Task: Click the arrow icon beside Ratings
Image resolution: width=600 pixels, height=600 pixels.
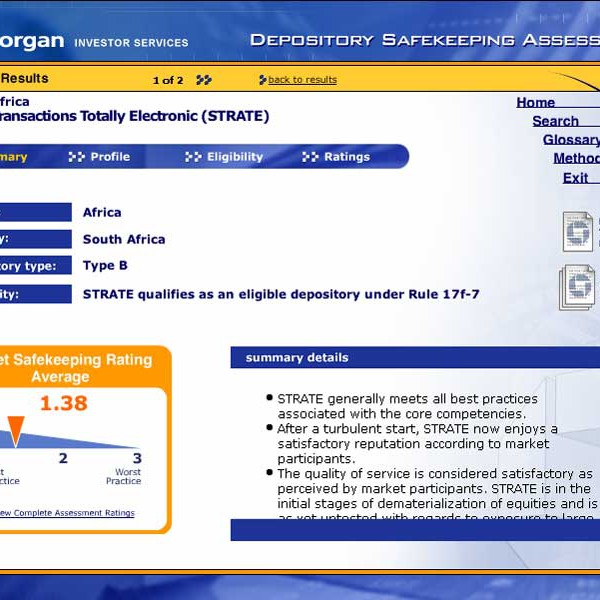Action: coord(310,157)
